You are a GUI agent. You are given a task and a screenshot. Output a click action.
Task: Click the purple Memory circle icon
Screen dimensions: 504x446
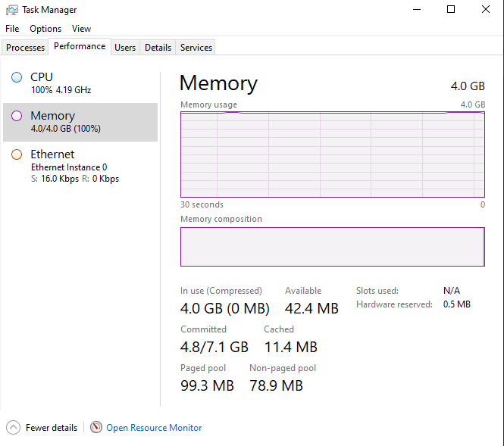(x=17, y=116)
